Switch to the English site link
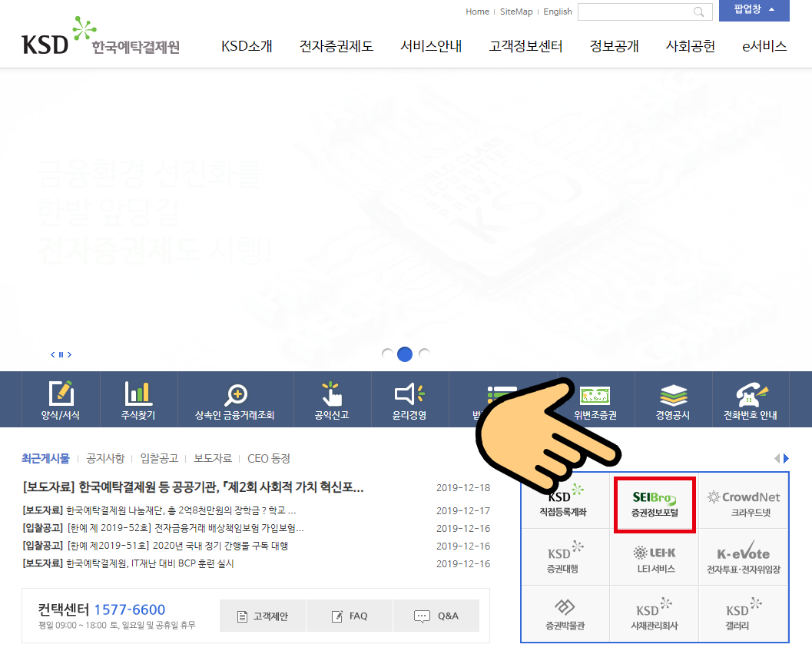812x661 pixels. click(x=558, y=12)
